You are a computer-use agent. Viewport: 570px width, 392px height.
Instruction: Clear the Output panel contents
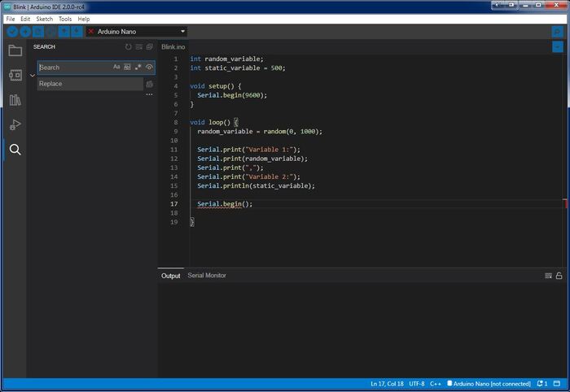548,276
